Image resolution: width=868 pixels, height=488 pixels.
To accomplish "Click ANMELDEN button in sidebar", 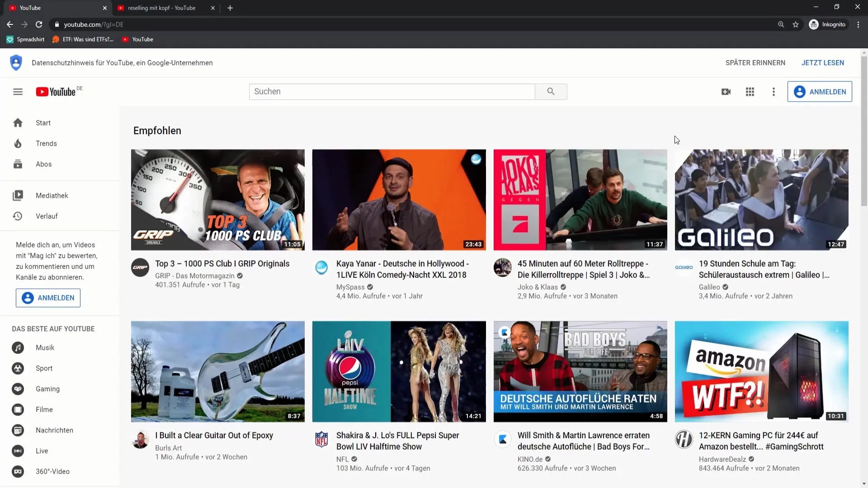I will (x=48, y=298).
